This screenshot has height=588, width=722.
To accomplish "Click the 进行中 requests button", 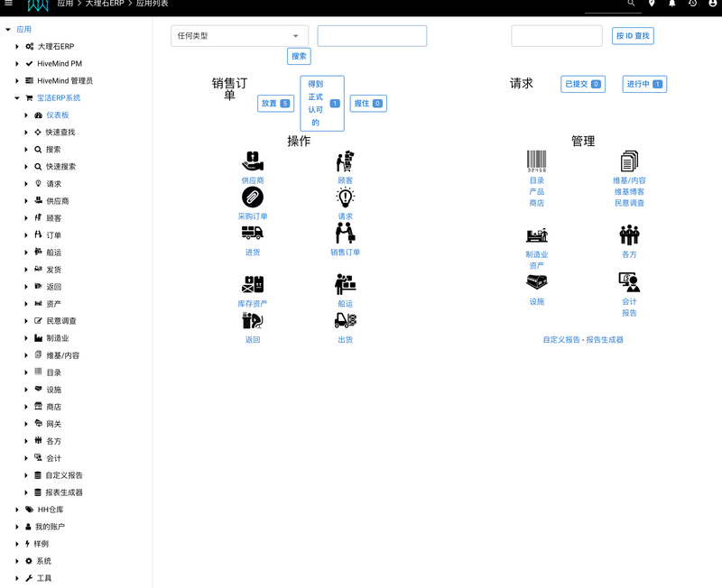I will point(644,84).
